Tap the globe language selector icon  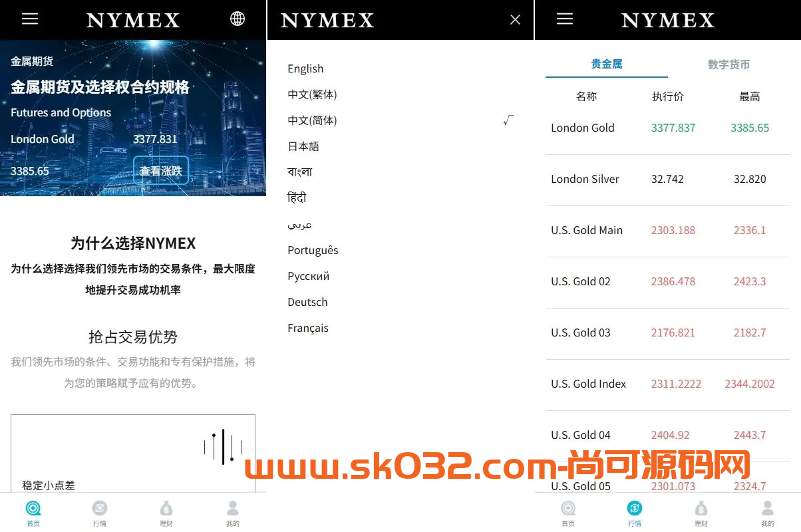238,18
